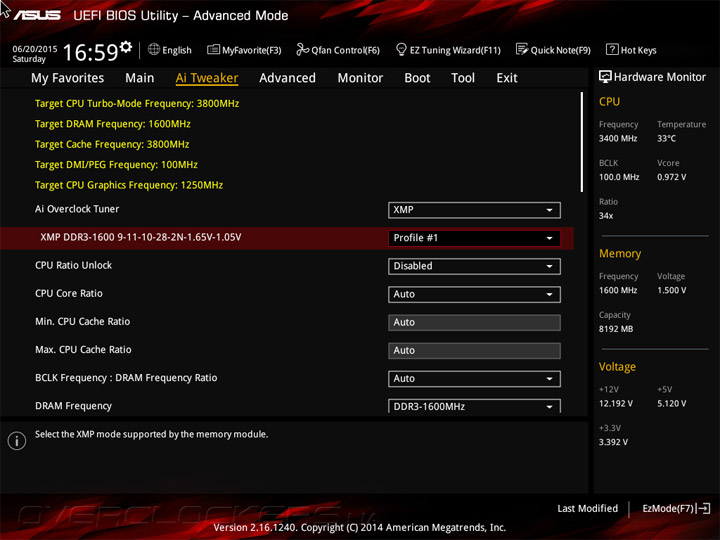Click the vertical scrollbar of settings list
The image size is (720, 540).
pos(582,142)
